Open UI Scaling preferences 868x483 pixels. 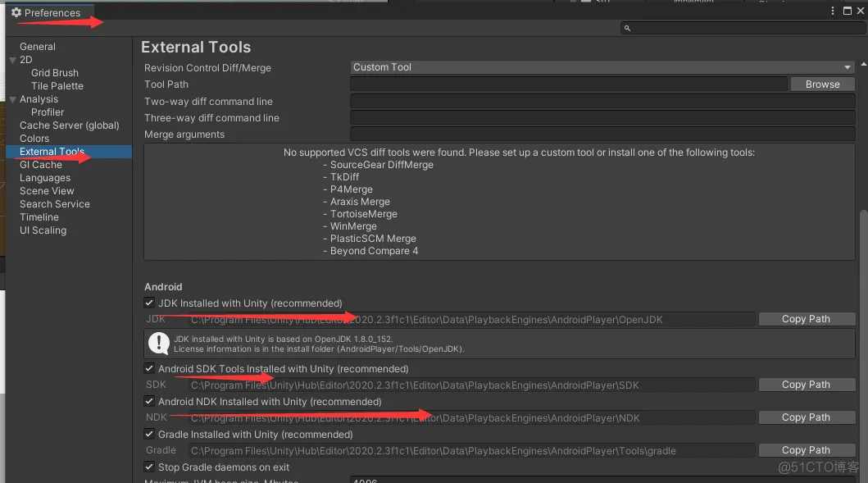coord(43,230)
